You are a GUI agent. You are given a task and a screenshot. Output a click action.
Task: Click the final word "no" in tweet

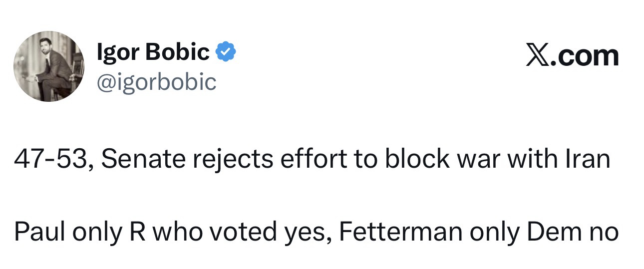[605, 232]
